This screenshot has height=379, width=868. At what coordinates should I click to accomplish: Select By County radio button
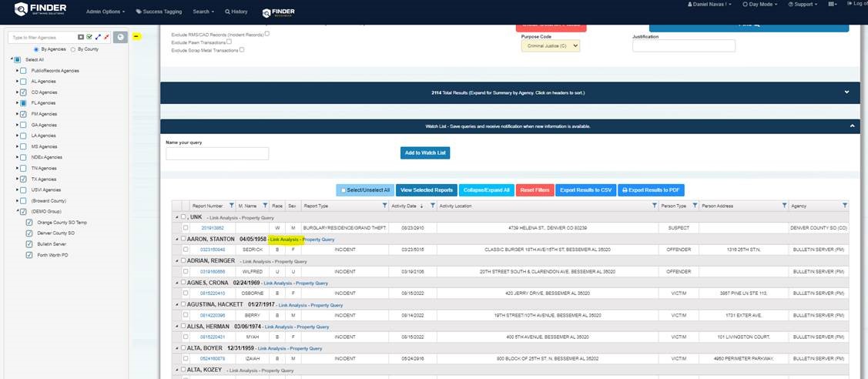73,49
